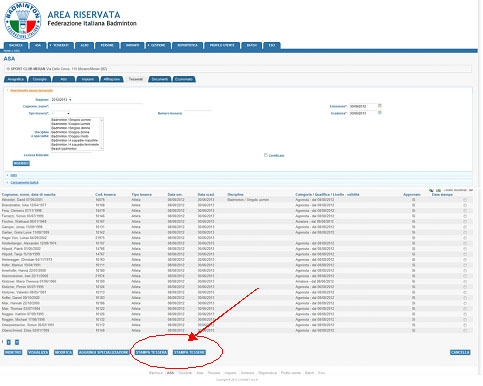Viewport: 483px width, 386px height.
Task: Click the ESCI logout tab
Action: pyautogui.click(x=272, y=45)
